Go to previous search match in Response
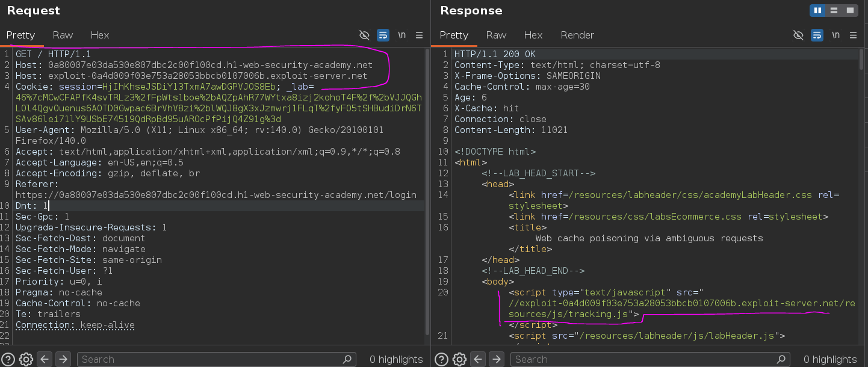The image size is (868, 367). pyautogui.click(x=479, y=359)
